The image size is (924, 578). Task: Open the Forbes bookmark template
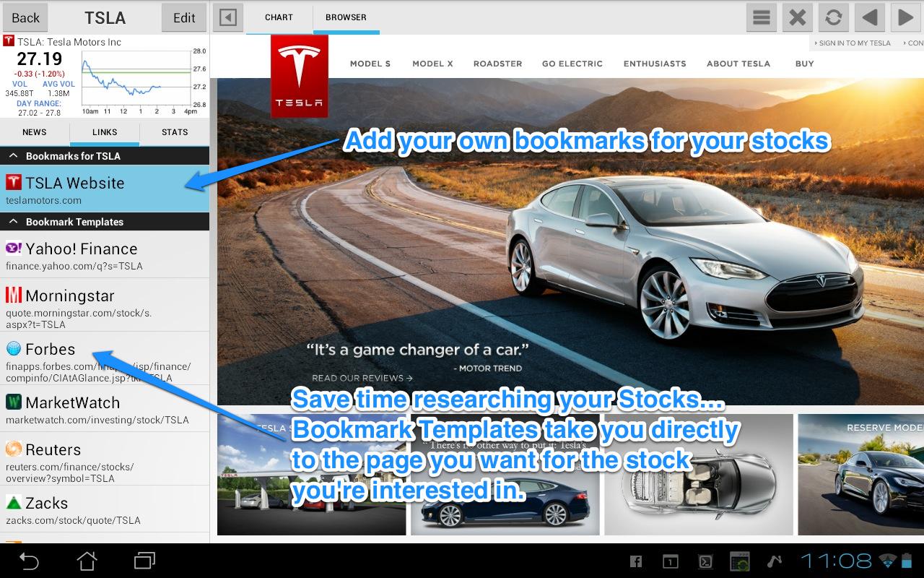[105, 358]
